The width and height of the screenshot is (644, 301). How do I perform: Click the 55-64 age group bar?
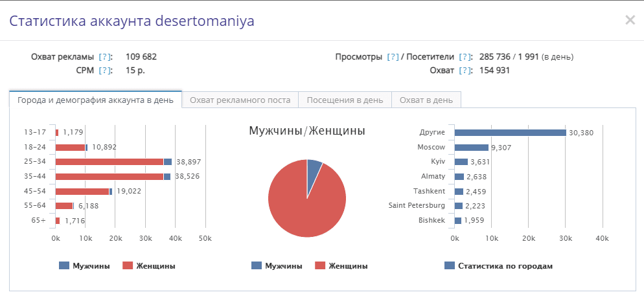pyautogui.click(x=65, y=206)
